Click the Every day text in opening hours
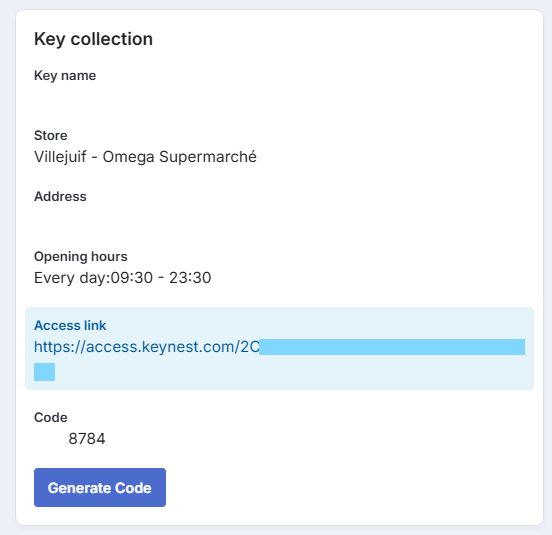Image resolution: width=552 pixels, height=535 pixels. coord(70,278)
